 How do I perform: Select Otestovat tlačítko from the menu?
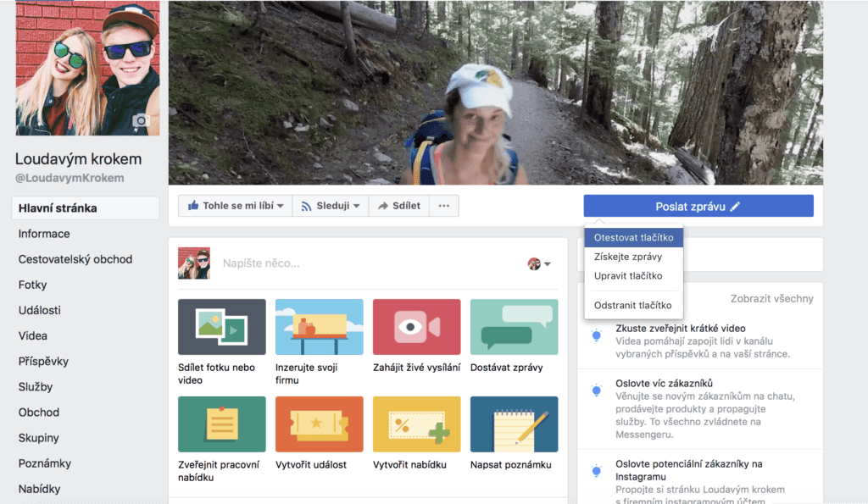pos(633,237)
